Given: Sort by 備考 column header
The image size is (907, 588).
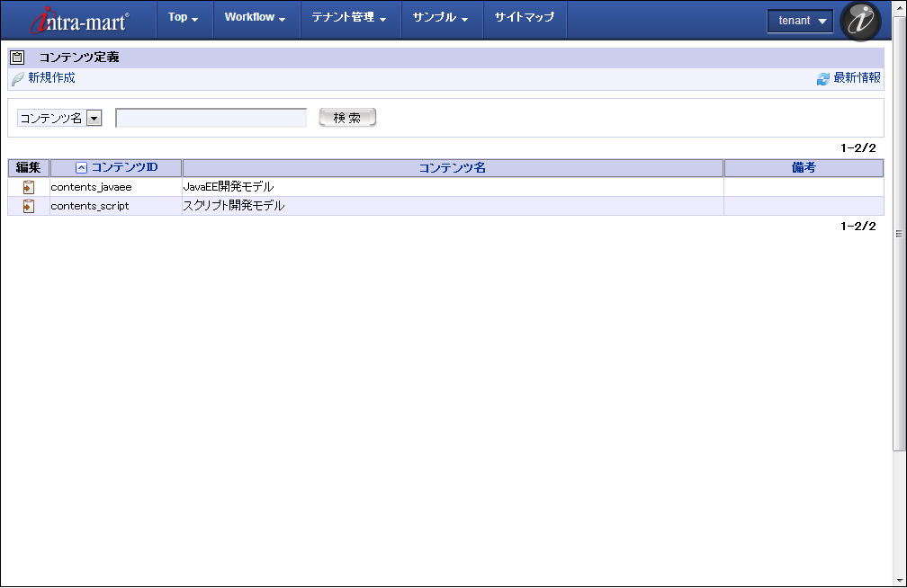Looking at the screenshot, I should click(804, 167).
